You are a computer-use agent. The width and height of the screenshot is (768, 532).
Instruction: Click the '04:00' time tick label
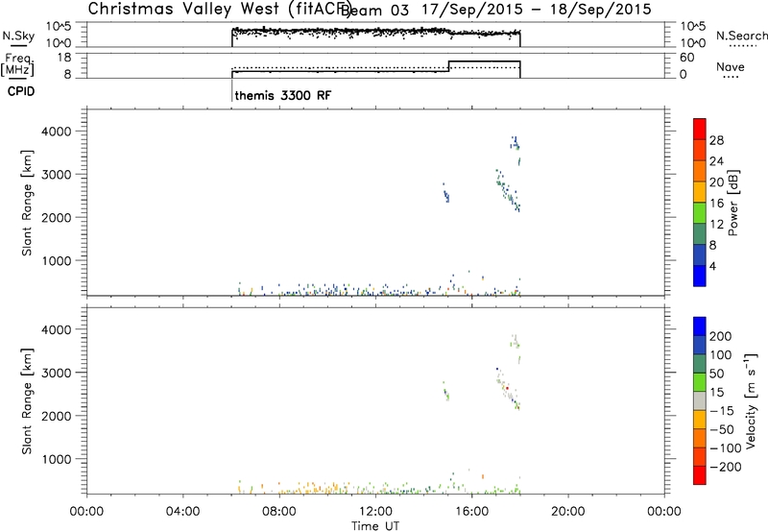pos(182,512)
